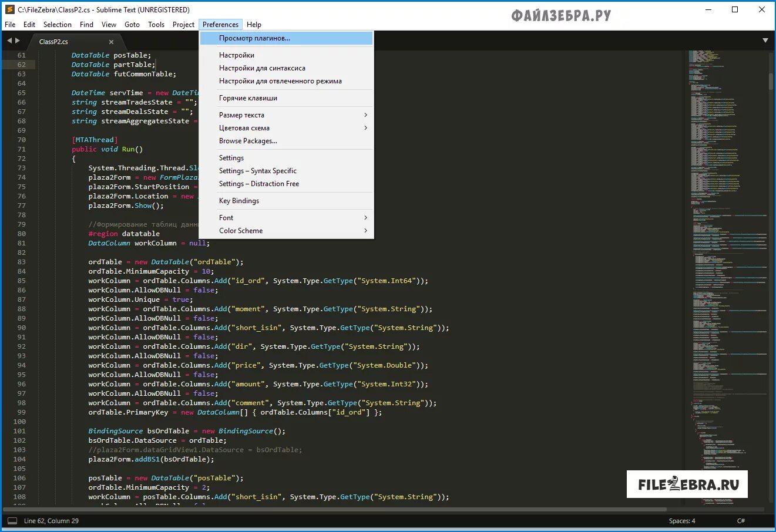This screenshot has width=776, height=532.
Task: Choose Settings – Distraction Free entry
Action: pos(286,184)
